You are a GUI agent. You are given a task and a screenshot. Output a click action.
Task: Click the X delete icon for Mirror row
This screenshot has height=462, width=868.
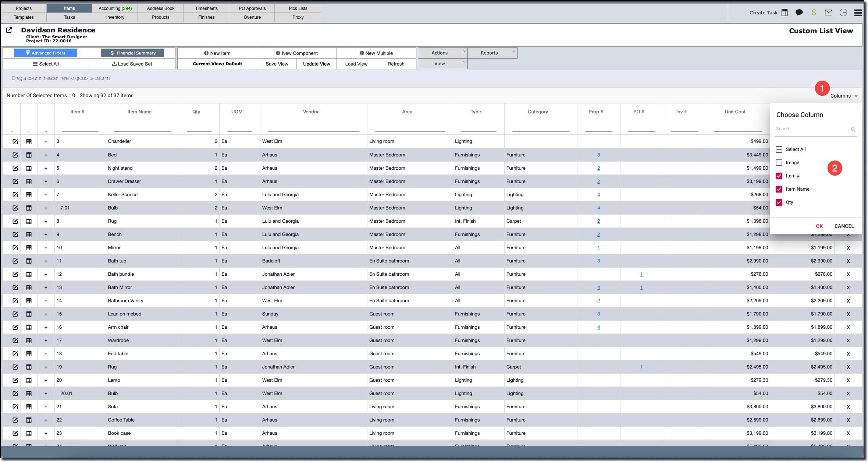click(848, 248)
